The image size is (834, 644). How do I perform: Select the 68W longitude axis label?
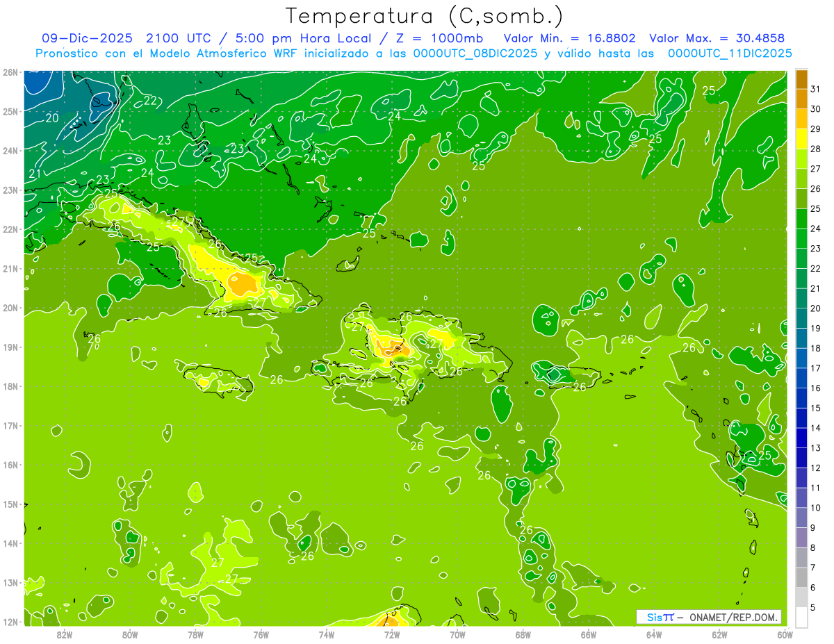[x=523, y=634]
